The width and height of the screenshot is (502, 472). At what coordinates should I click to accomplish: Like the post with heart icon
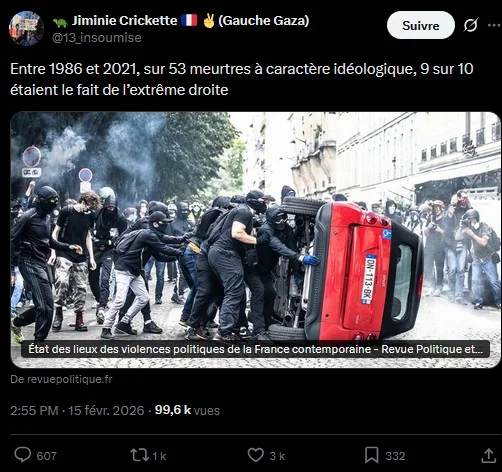pos(256,455)
